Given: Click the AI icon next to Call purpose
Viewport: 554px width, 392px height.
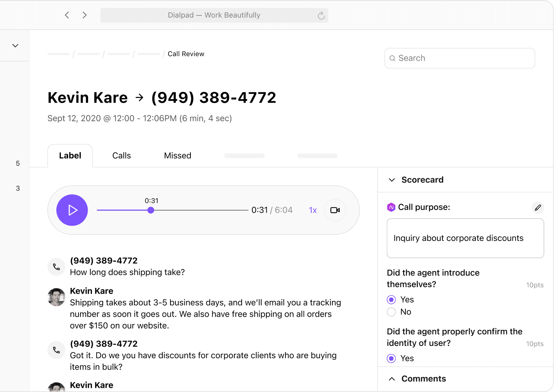Looking at the screenshot, I should point(391,207).
